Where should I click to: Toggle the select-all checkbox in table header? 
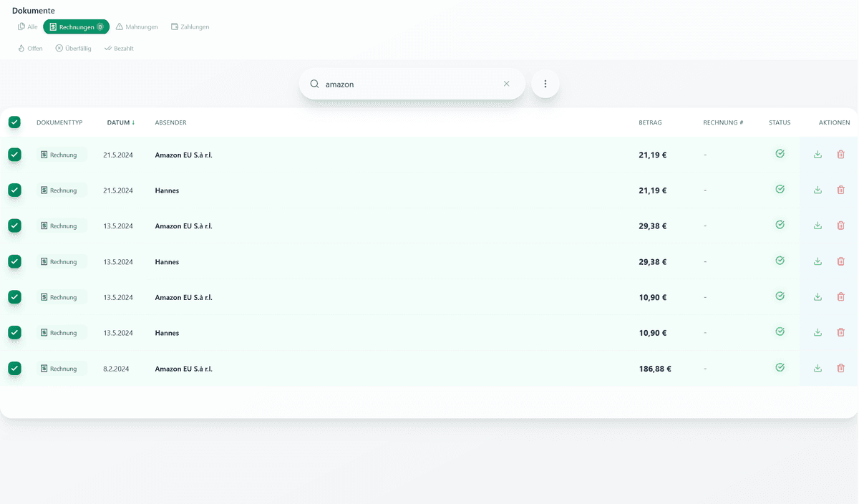[x=14, y=122]
